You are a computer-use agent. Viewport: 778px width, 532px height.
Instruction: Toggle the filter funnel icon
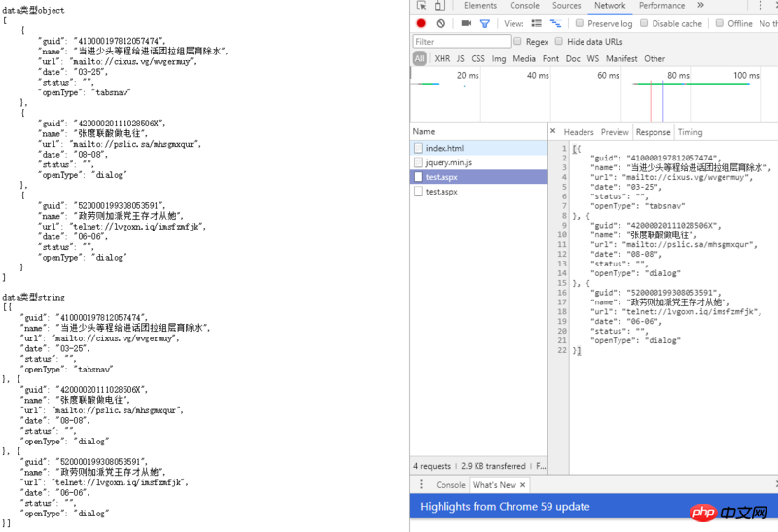tap(484, 23)
